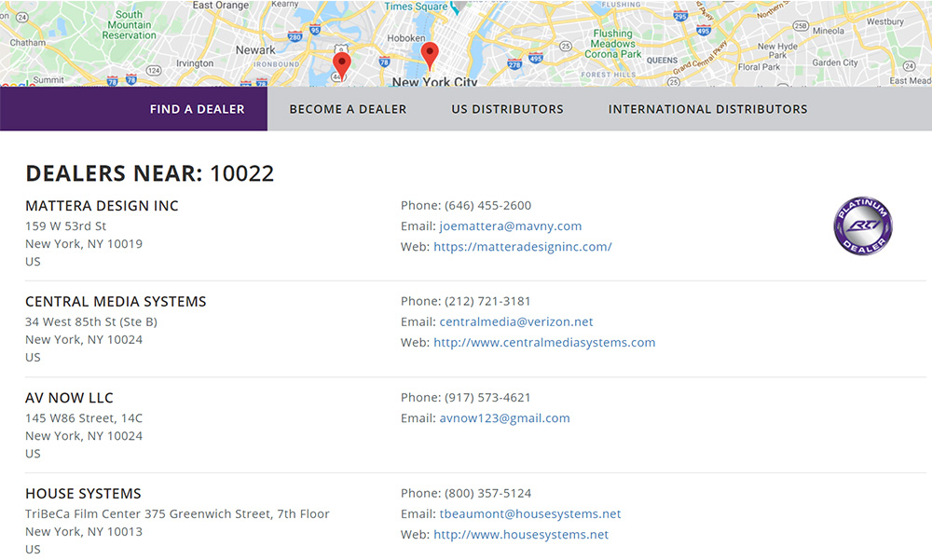The image size is (932, 560).
Task: Email tbeaumont@housesystems.net
Action: 530,514
